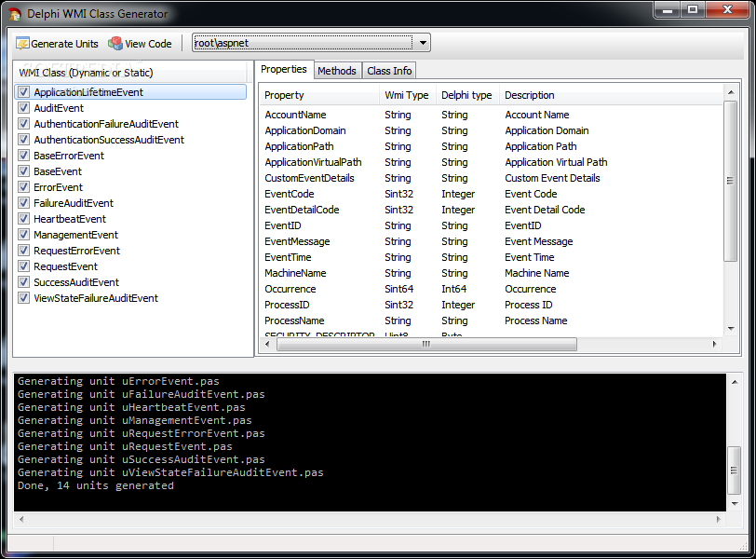Sort by the Delphi type column header

pos(467,95)
